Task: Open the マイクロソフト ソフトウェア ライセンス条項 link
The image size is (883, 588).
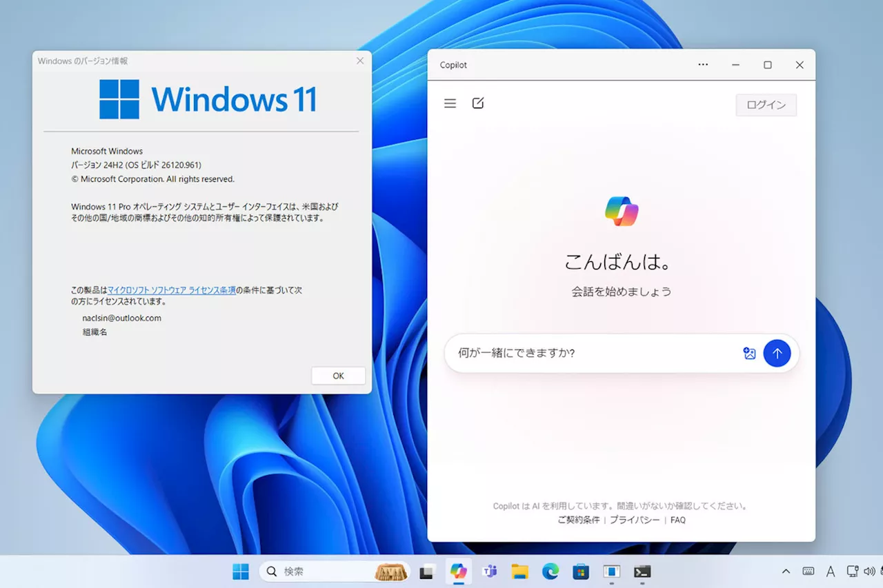Action: 172,290
